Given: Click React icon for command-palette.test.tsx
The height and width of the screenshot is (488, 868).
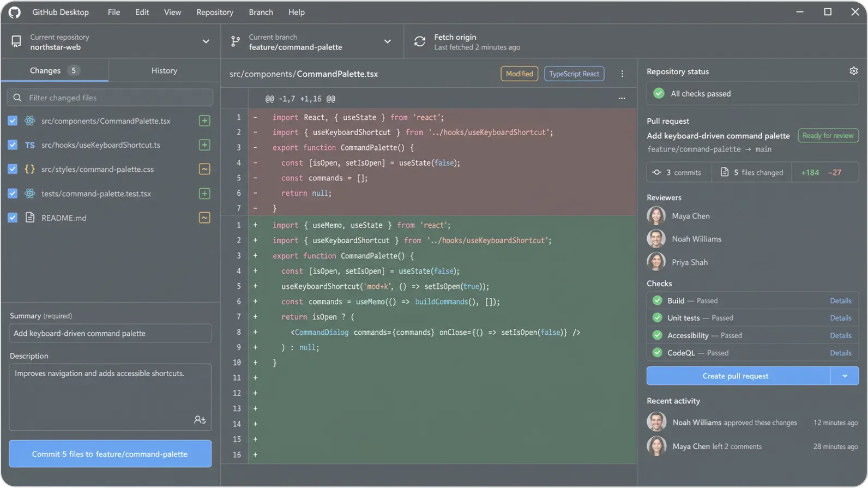Looking at the screenshot, I should (x=30, y=193).
